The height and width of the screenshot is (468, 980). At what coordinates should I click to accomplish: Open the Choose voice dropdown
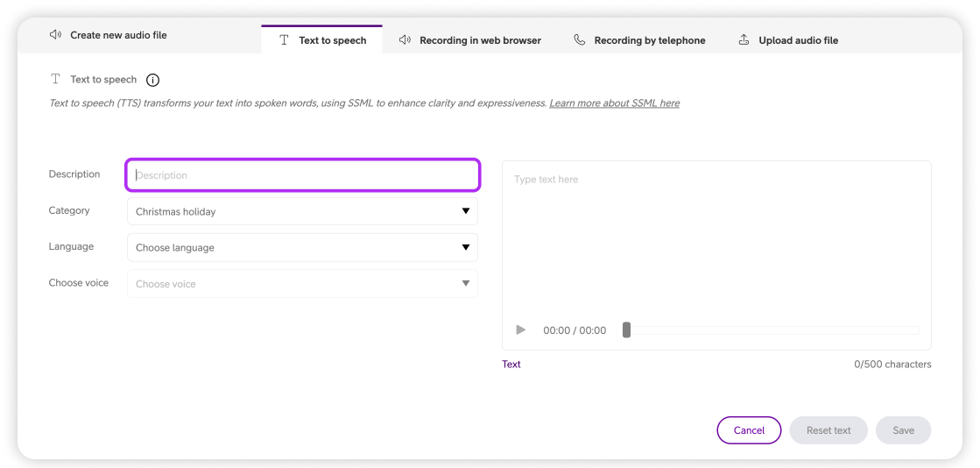pyautogui.click(x=302, y=284)
